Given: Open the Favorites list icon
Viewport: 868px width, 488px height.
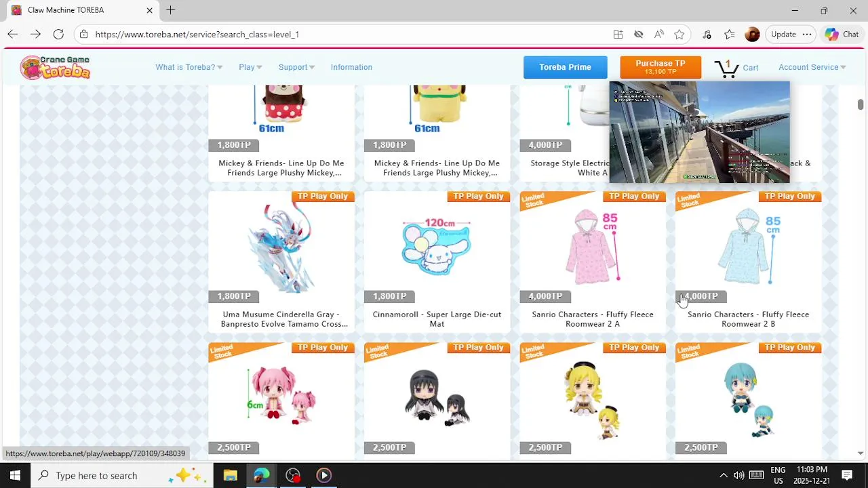Looking at the screenshot, I should pyautogui.click(x=729, y=34).
